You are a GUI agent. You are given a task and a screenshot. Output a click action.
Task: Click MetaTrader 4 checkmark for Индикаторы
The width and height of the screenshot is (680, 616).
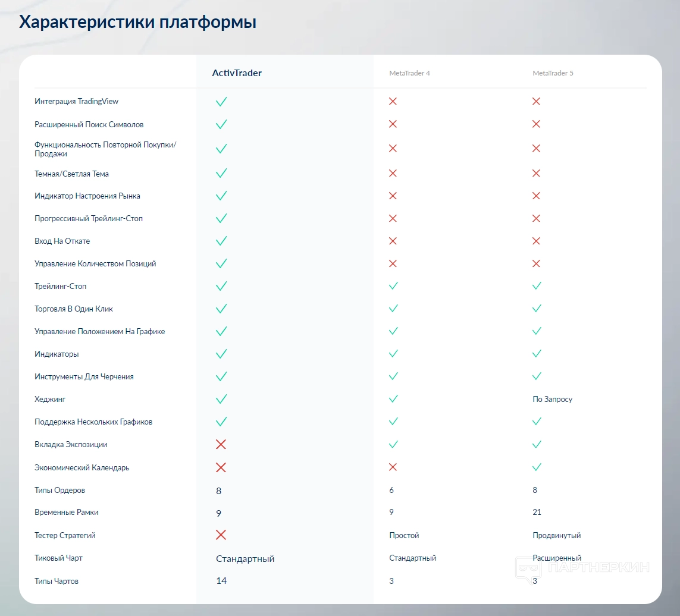coord(393,353)
